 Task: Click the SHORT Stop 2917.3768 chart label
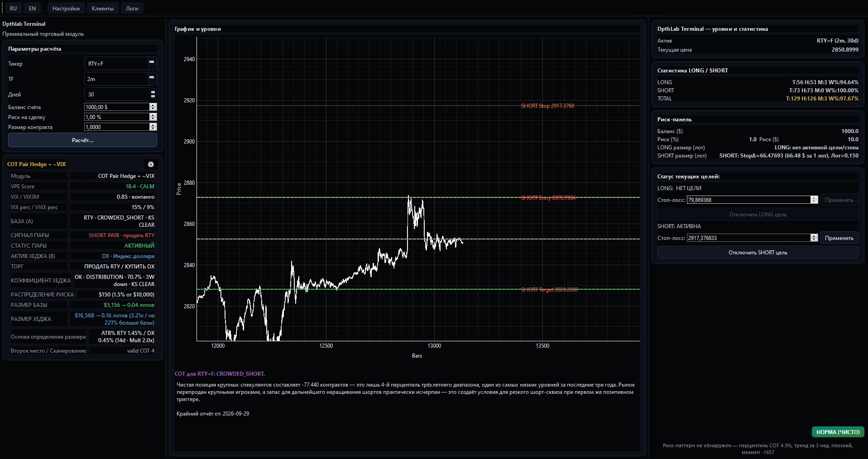click(547, 105)
